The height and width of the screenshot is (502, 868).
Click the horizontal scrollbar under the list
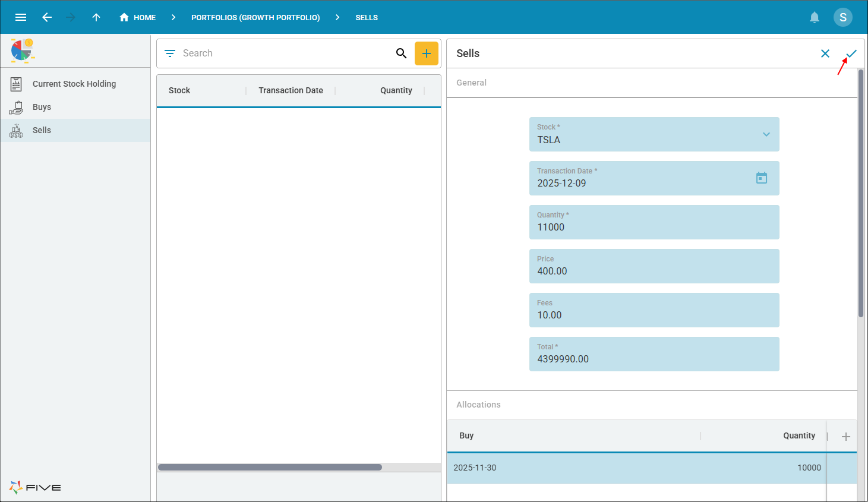270,468
